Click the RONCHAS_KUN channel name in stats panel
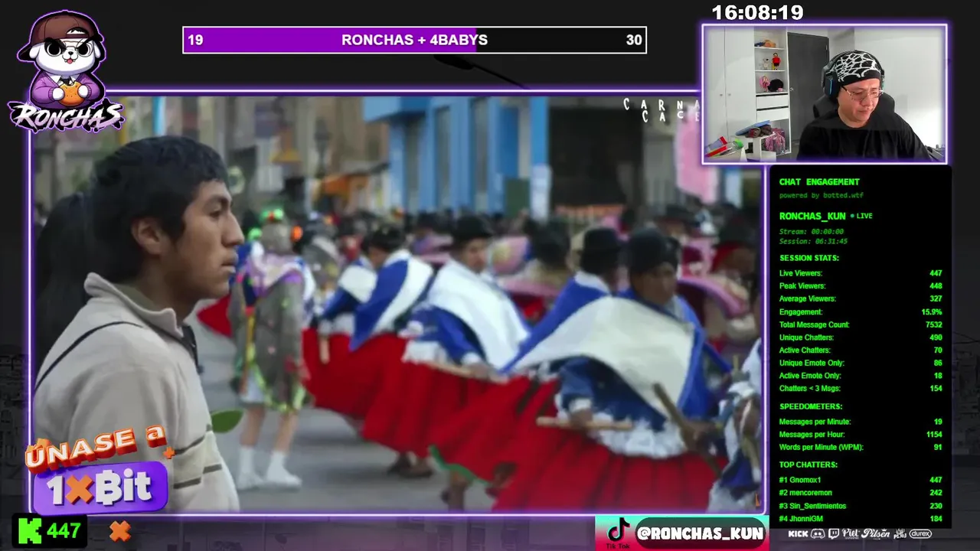980x551 pixels. pyautogui.click(x=812, y=217)
